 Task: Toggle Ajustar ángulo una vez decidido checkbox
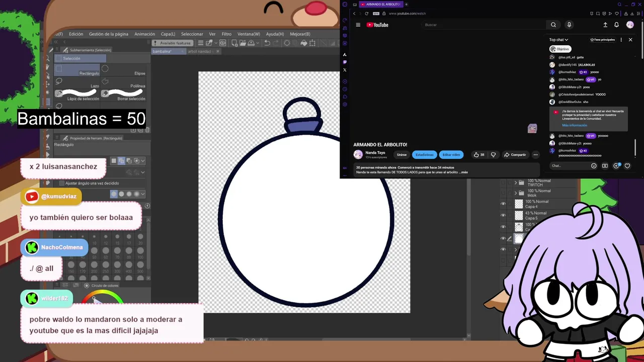[x=62, y=184]
